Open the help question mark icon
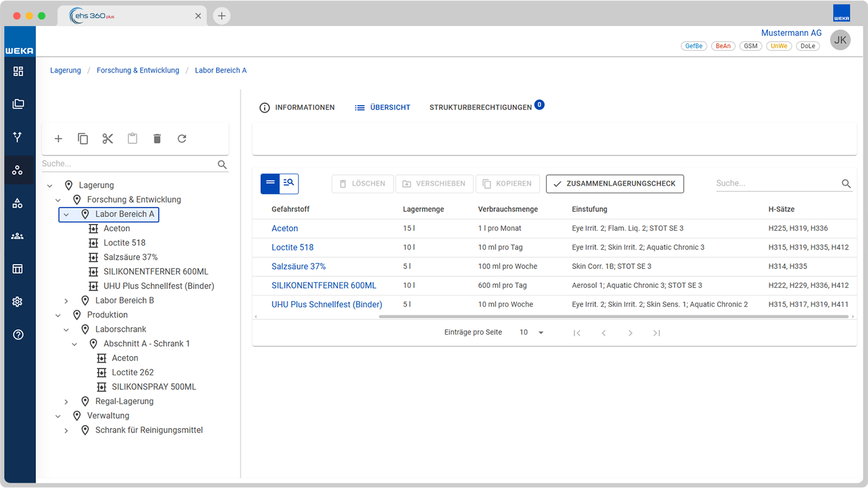The image size is (868, 488). pos(18,335)
